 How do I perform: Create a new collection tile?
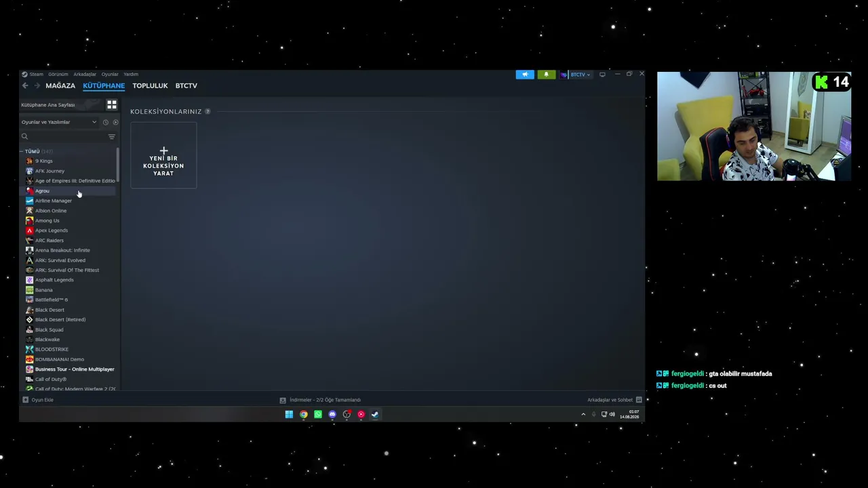(x=163, y=155)
